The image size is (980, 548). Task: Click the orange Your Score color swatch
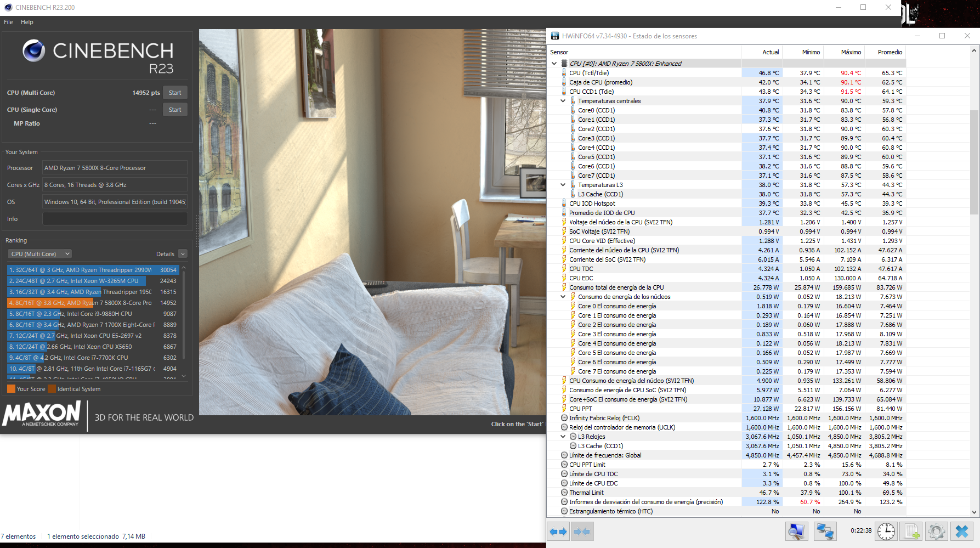click(x=11, y=389)
